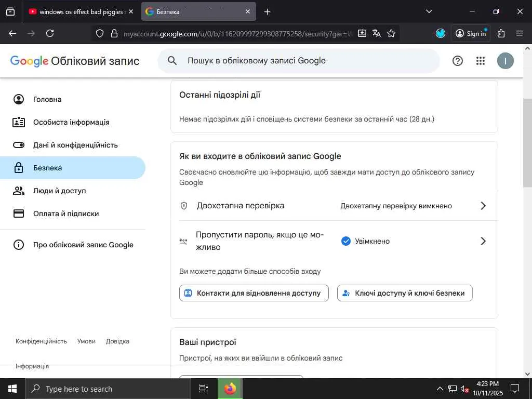
Task: Click the Особиста інформація ID card icon
Action: coord(19,122)
